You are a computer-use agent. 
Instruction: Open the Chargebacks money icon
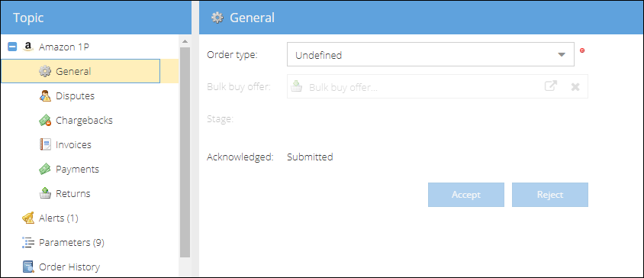point(45,121)
